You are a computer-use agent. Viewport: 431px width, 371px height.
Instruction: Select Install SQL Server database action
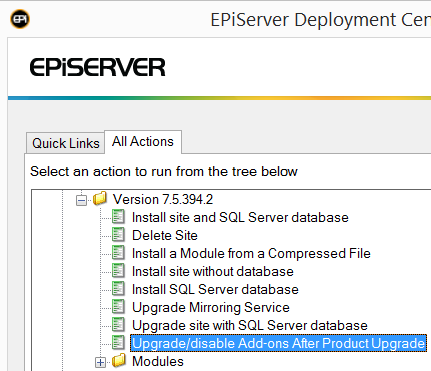pyautogui.click(x=215, y=289)
